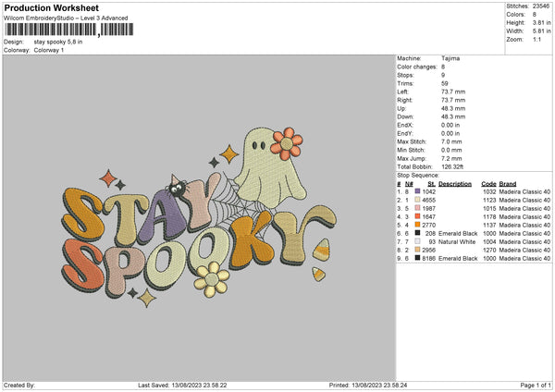The height and width of the screenshot is (392, 555).
Task: Click the Code column header
Action: pos(488,182)
